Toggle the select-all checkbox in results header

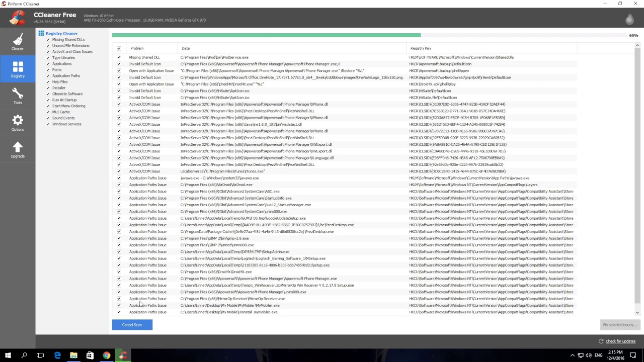pos(119,48)
